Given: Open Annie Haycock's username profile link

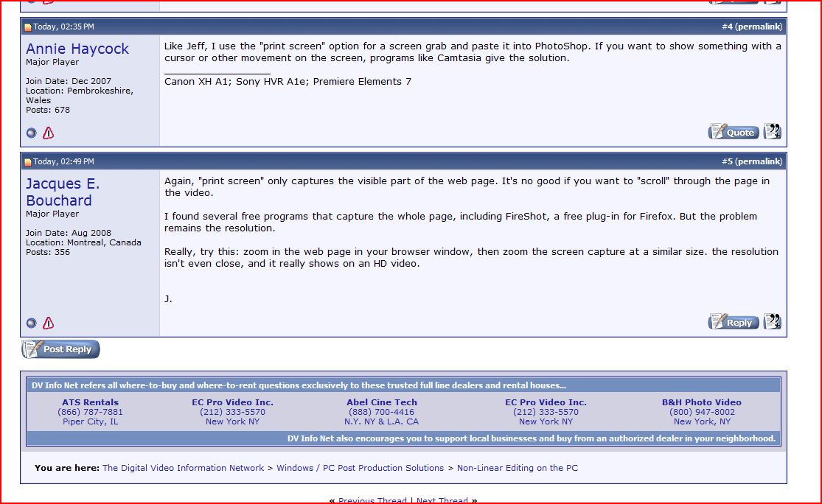Looking at the screenshot, I should 77,49.
